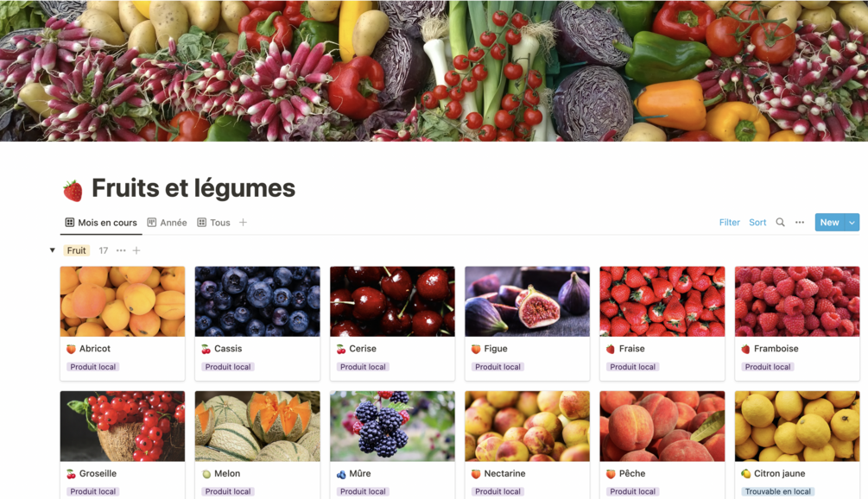Open the Sort options
Viewport: 868px width, 499px height.
(757, 223)
